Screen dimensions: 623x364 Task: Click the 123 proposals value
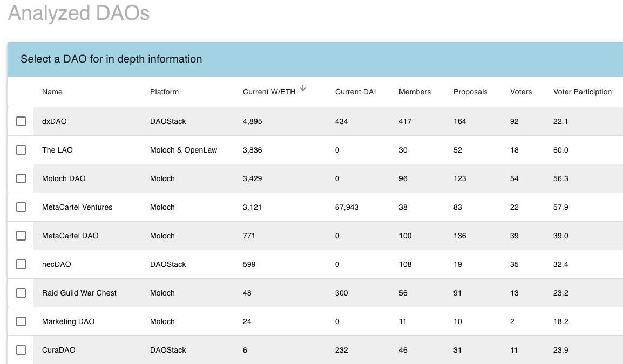[x=459, y=178]
